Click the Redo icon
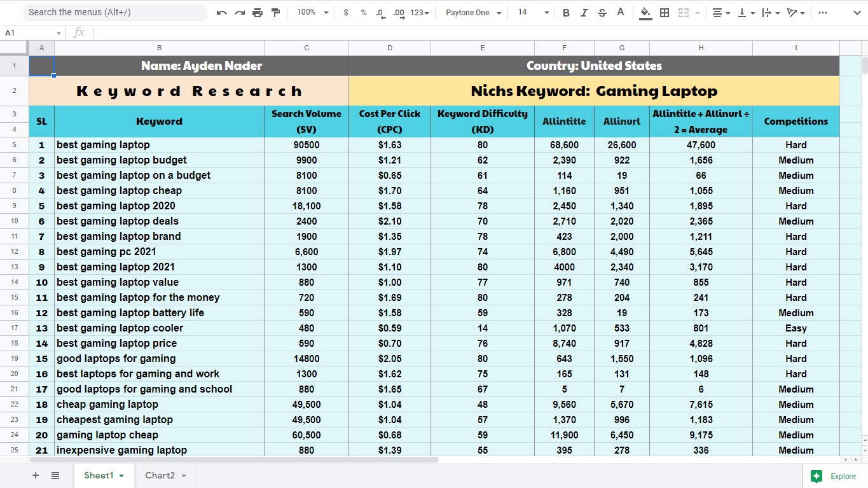Viewport: 868px width, 488px height. (240, 13)
